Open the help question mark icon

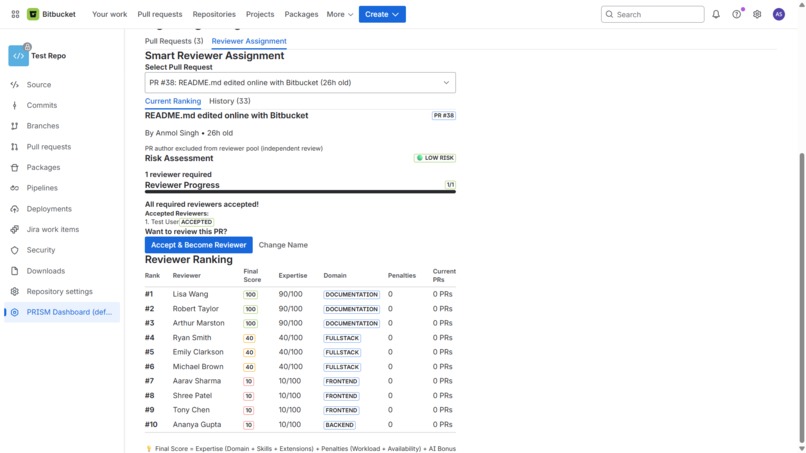[737, 14]
